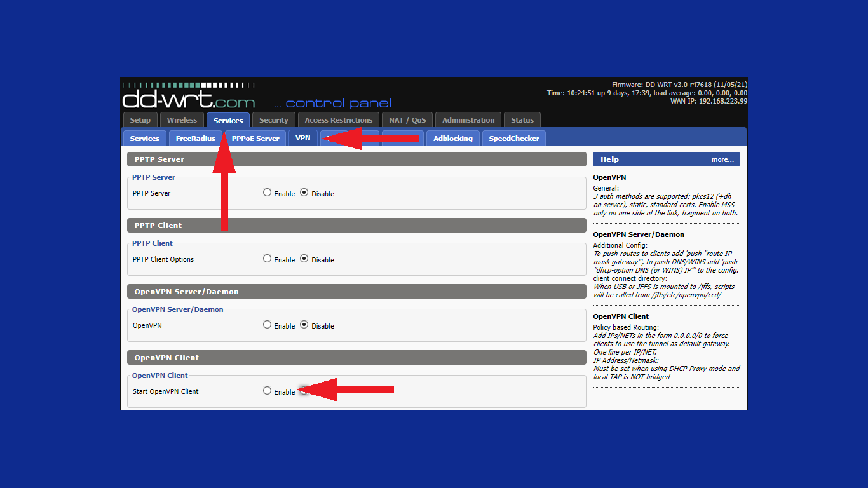The height and width of the screenshot is (488, 868).
Task: Select Disable for PPTP Client Options
Action: [304, 259]
